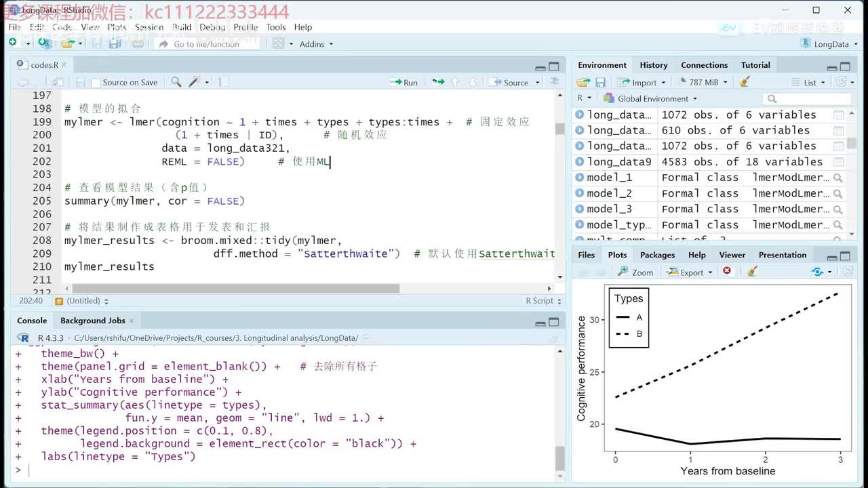The image size is (868, 488).
Task: Click the Re-run previous code icon
Action: [x=438, y=82]
